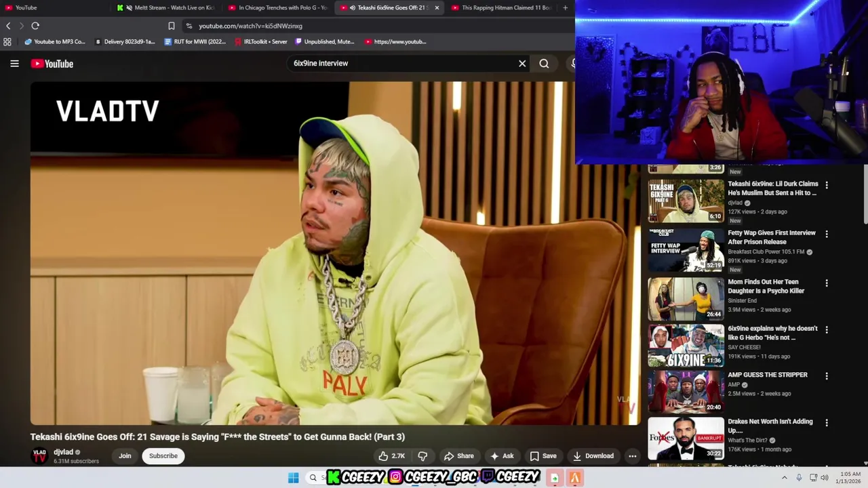Reload the current page

coord(35,26)
